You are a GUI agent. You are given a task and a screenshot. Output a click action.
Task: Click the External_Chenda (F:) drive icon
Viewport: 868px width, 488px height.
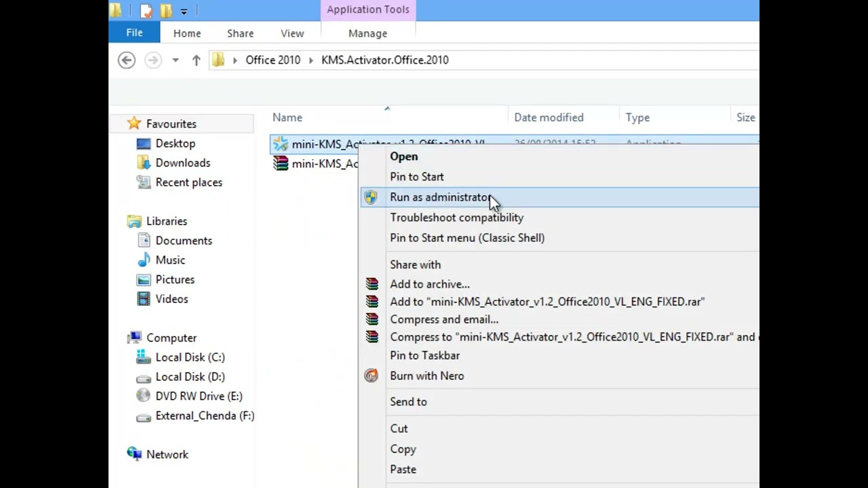coord(143,416)
